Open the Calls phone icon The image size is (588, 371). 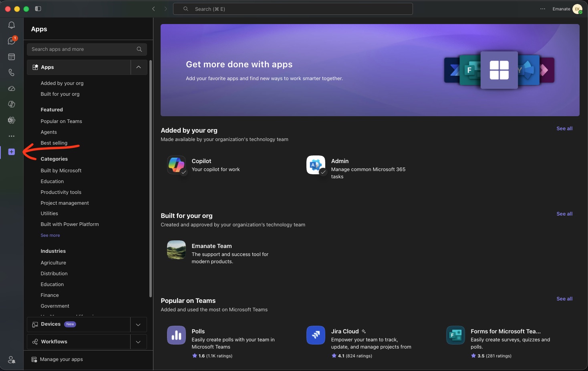pyautogui.click(x=12, y=73)
